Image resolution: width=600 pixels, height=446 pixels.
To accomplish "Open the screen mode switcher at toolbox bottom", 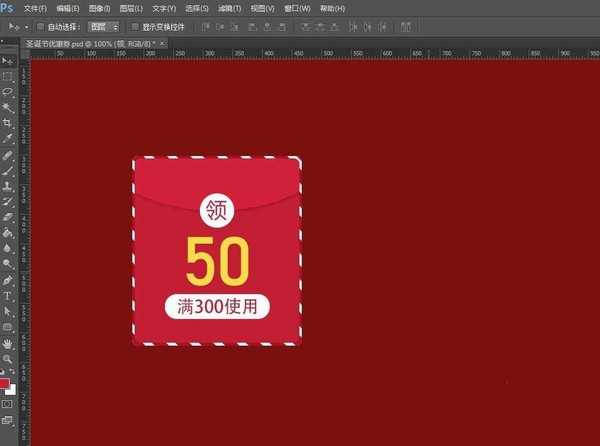I will coord(7,420).
